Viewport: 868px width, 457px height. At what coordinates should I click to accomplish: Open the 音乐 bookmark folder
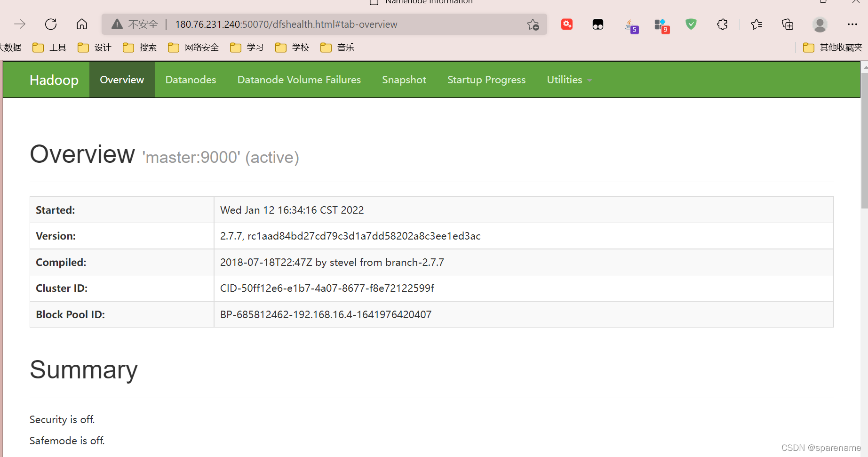[337, 48]
